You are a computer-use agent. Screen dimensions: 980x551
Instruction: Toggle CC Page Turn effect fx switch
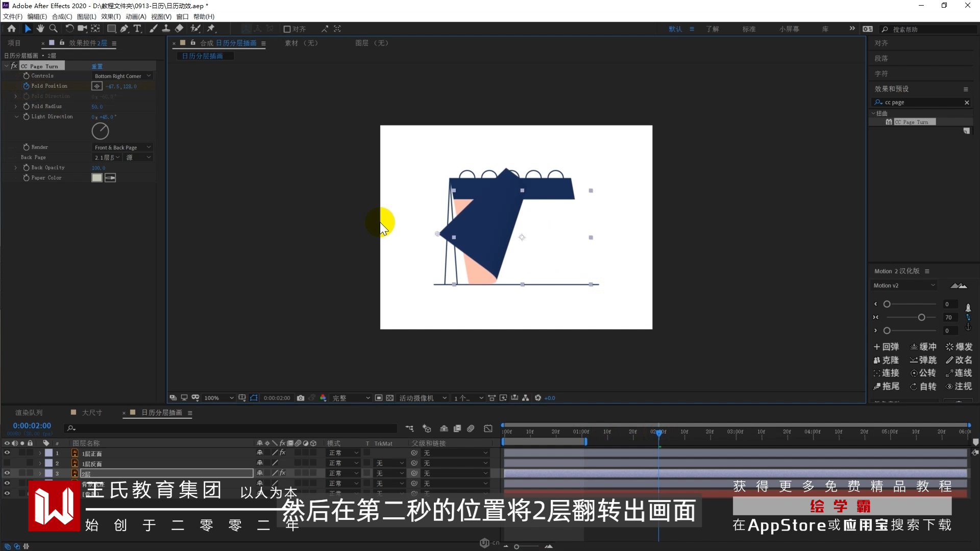tap(14, 66)
